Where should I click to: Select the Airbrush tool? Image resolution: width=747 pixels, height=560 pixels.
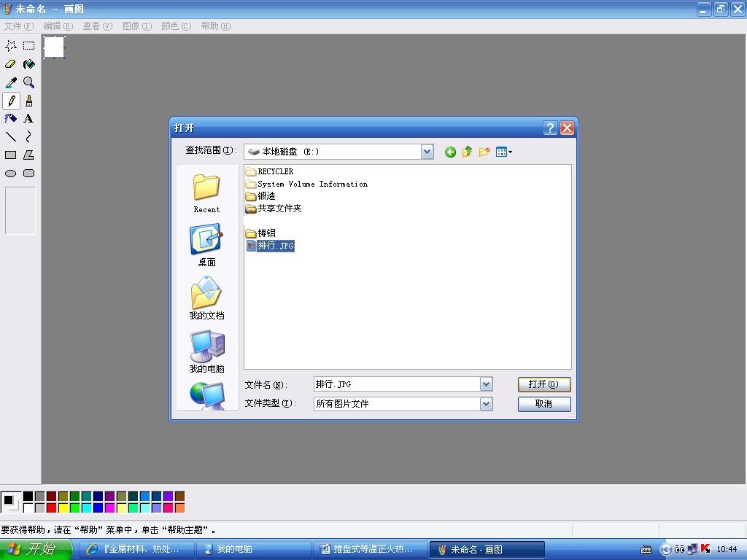click(10, 118)
